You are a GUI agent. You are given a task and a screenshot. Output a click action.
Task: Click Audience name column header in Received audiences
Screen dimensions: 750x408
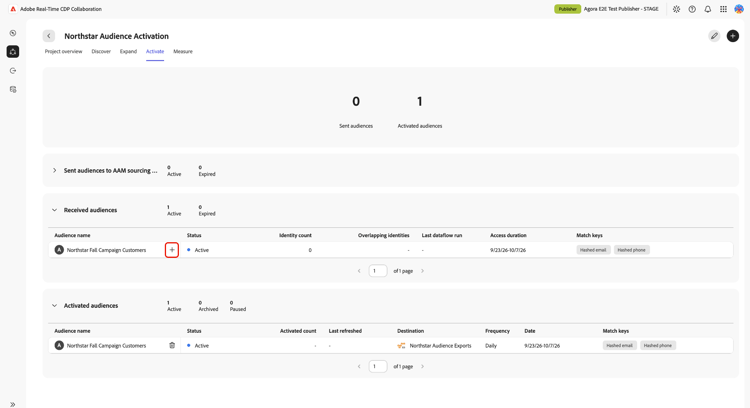pyautogui.click(x=72, y=235)
